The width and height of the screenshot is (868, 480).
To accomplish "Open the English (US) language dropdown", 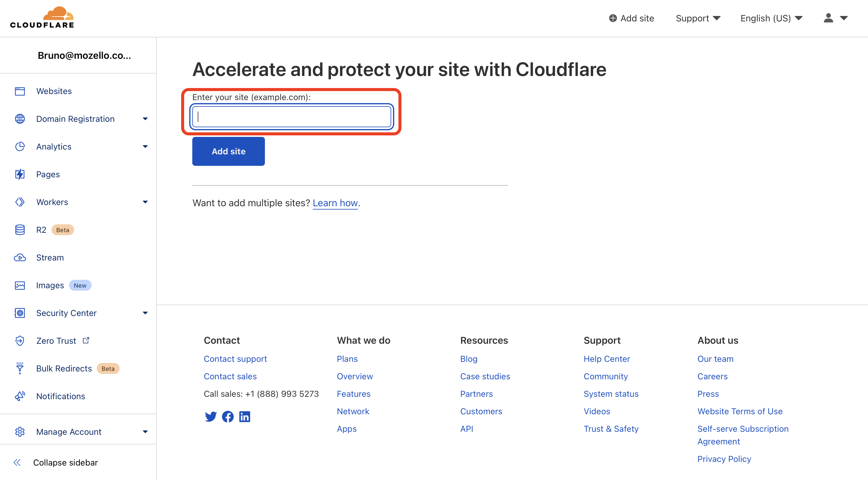I will (x=771, y=18).
